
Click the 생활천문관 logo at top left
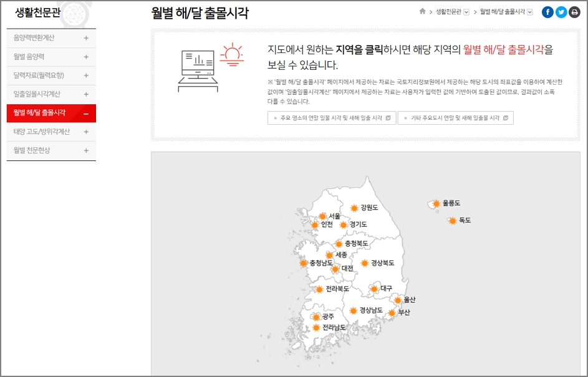[37, 10]
